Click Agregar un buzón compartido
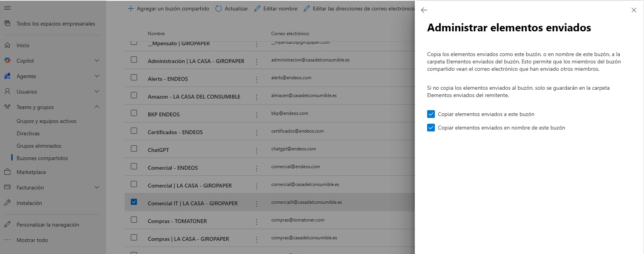Viewport: 644px width, 254px height. tap(169, 9)
